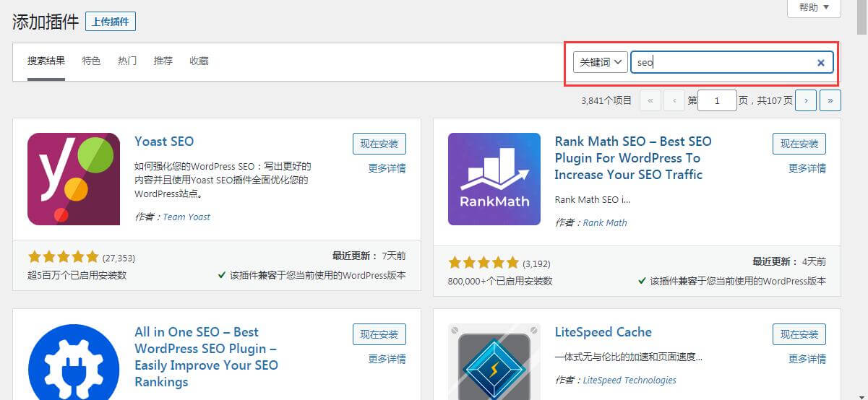Click the 800,000+个已启用安装数 text
This screenshot has height=400, width=868.
click(500, 281)
